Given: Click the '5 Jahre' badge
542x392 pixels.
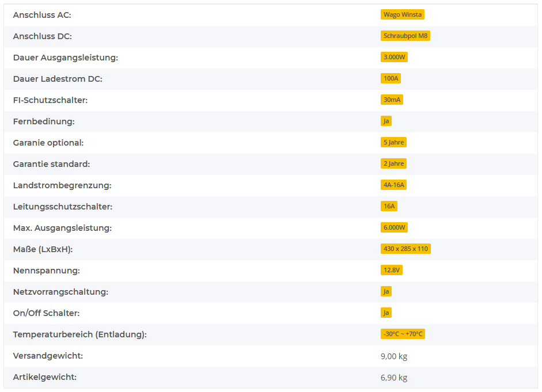Looking at the screenshot, I should (x=393, y=142).
